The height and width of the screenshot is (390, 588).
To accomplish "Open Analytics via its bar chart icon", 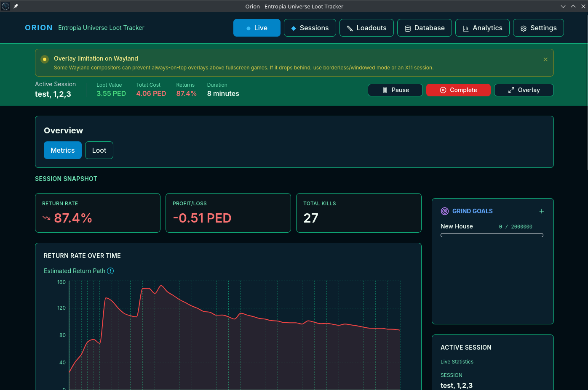I will [465, 28].
